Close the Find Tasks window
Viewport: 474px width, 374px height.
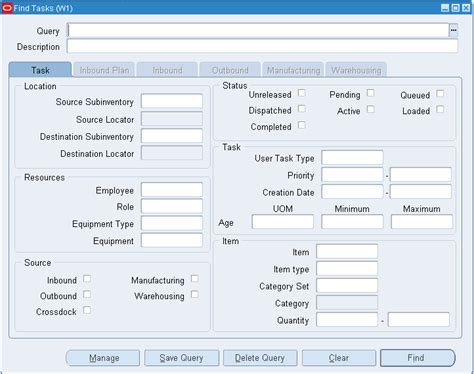coord(466,8)
